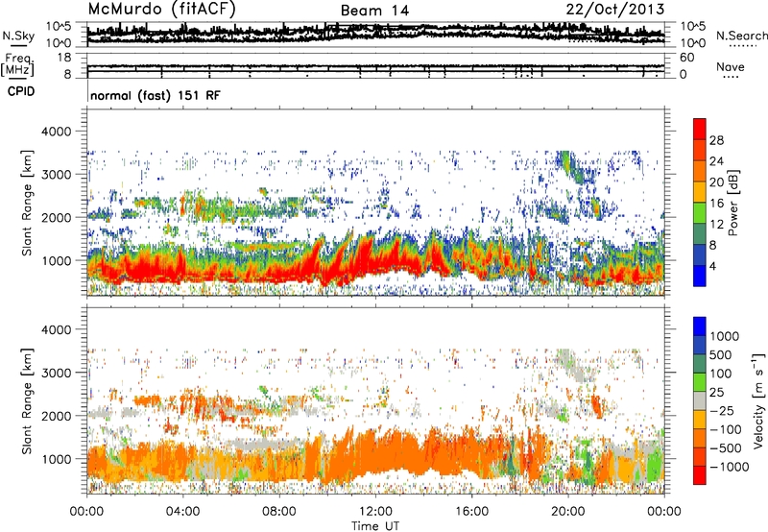Click power colorbar tick value '4'
The image size is (768, 532).
point(712,266)
